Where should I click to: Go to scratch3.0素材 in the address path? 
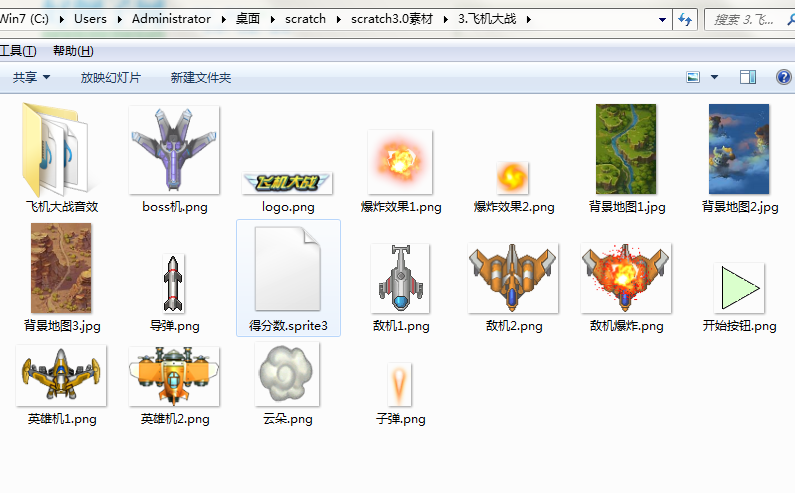tap(392, 19)
